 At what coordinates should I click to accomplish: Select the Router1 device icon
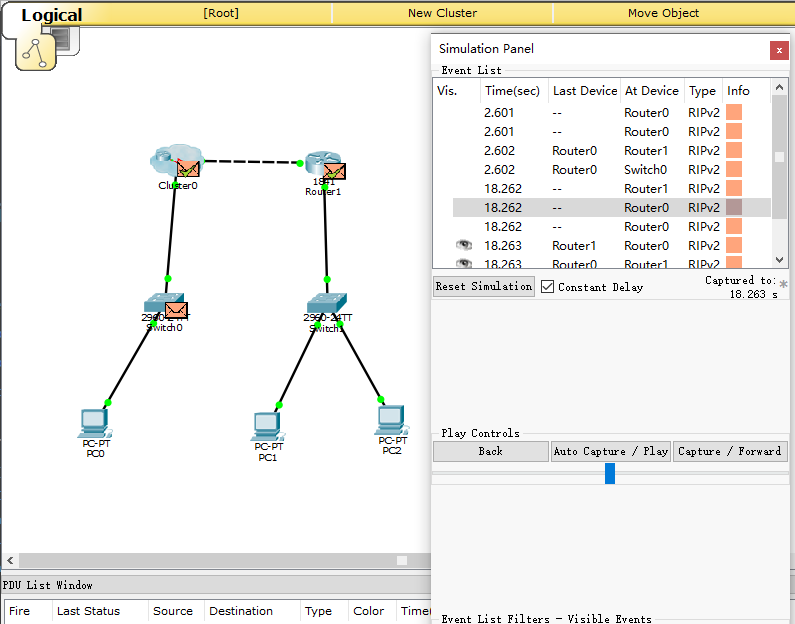pyautogui.click(x=321, y=161)
